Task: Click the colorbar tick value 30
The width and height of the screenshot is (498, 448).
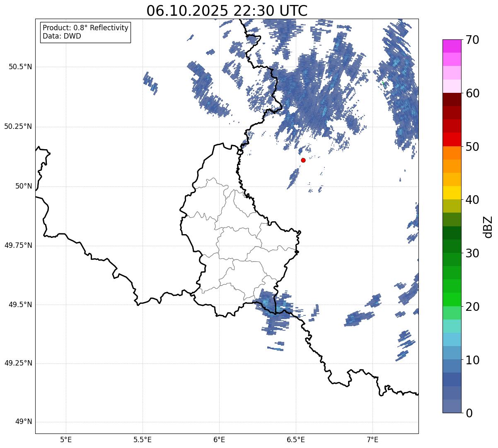Action: pos(472,253)
